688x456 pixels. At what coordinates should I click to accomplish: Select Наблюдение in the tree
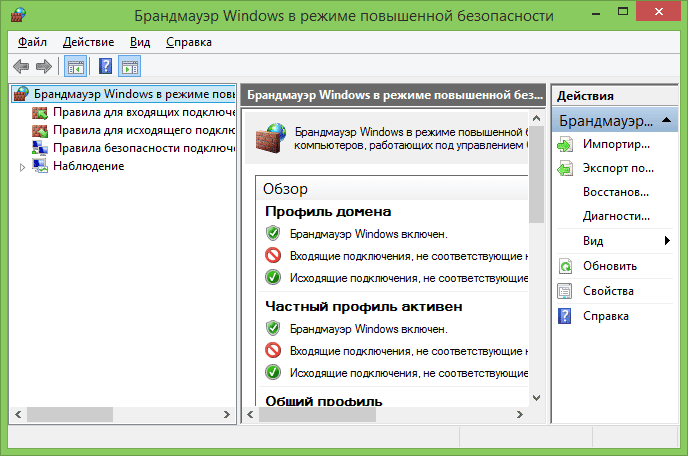(x=89, y=166)
